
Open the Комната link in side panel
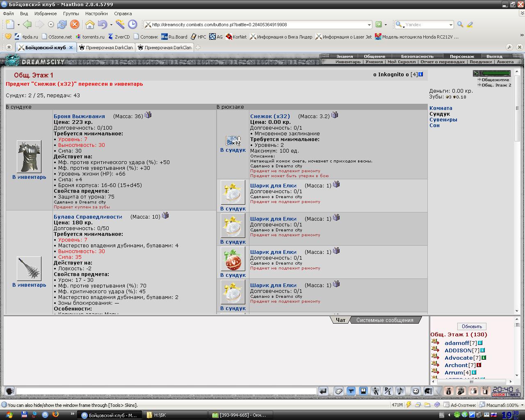(441, 108)
